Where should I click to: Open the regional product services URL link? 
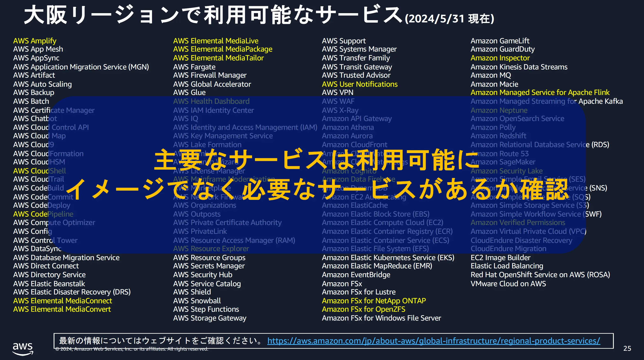pos(433,341)
